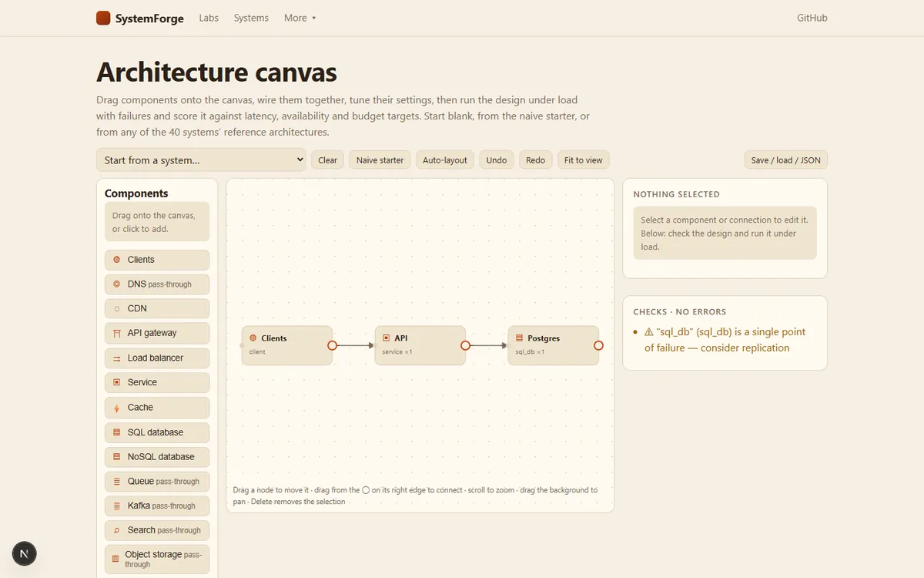Select the Clients node on canvas
This screenshot has width=924, height=578.
(x=287, y=345)
